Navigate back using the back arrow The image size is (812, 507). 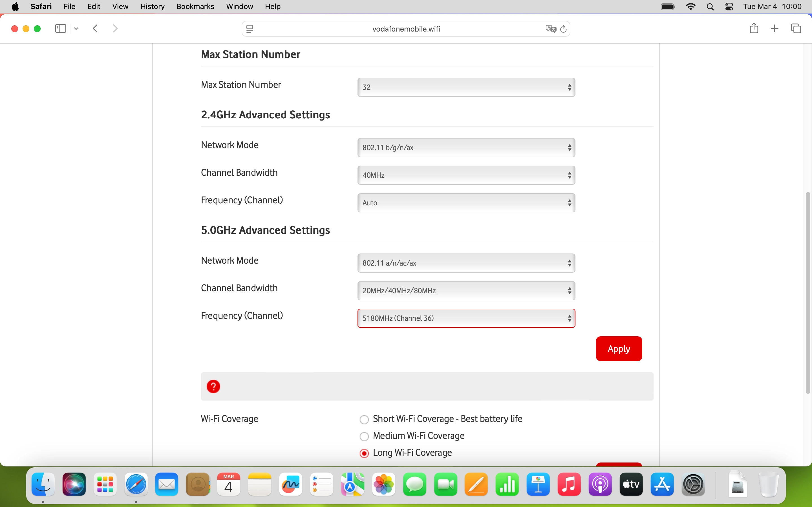tap(95, 28)
